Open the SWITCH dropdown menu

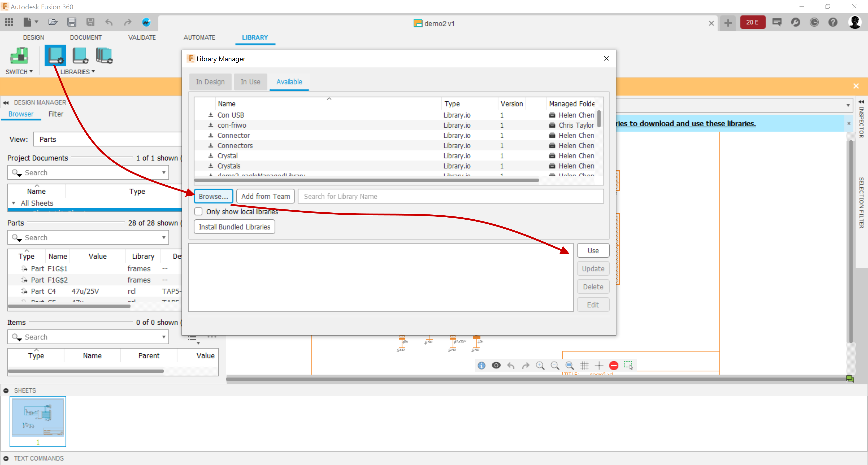[19, 71]
